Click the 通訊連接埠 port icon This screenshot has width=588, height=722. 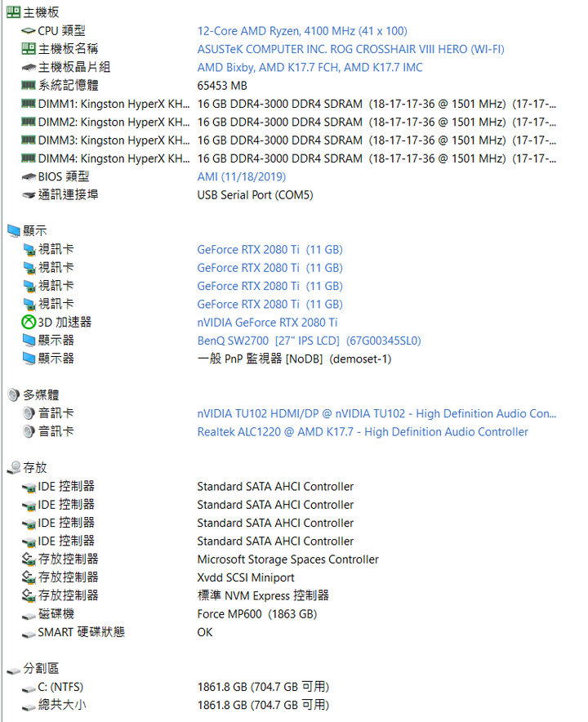[x=29, y=194]
